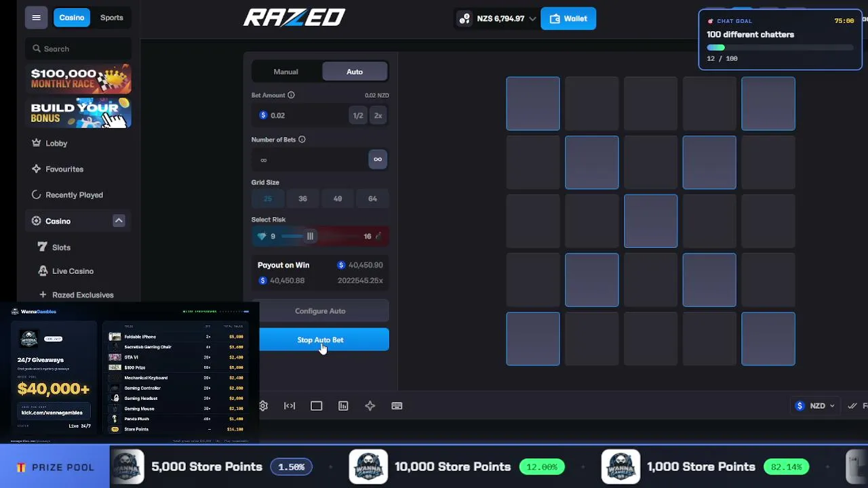Screen dimensions: 868x488
Task: Click kick.com/wannagambles in the overlay
Action: [52, 412]
